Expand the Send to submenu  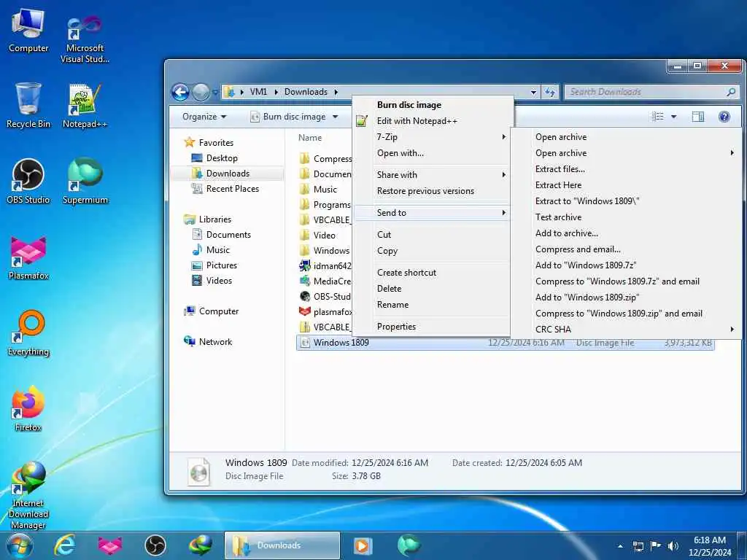[x=432, y=213]
